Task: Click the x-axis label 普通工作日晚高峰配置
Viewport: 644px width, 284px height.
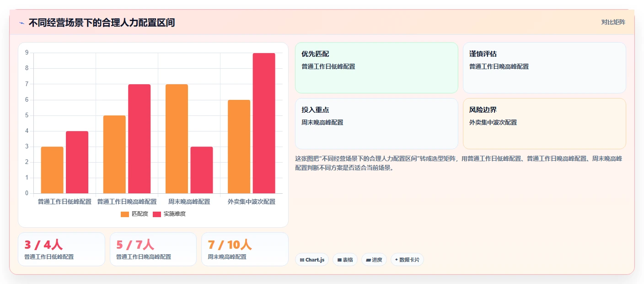Action: pos(127,202)
